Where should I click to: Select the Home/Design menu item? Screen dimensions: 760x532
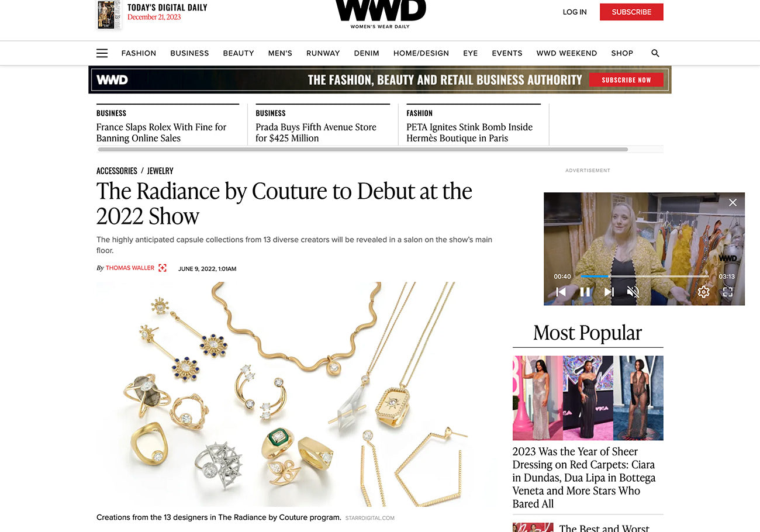[x=421, y=53]
